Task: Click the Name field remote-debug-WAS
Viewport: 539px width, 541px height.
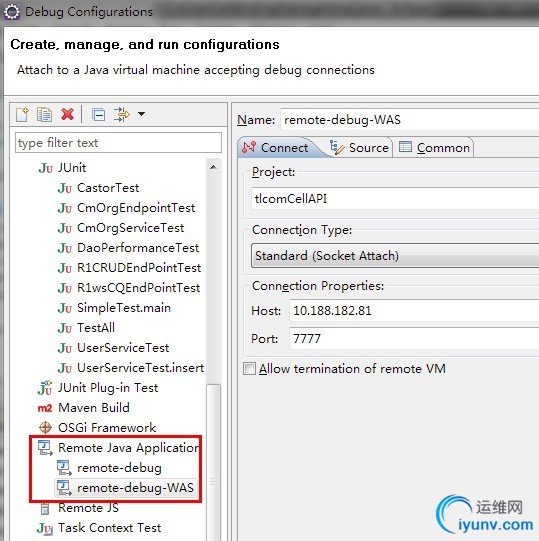Action: pyautogui.click(x=410, y=120)
